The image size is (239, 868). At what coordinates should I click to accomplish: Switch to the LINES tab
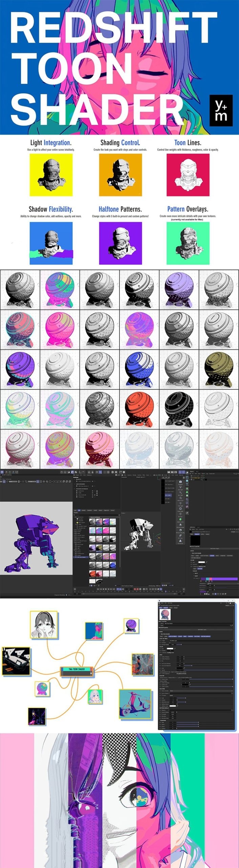pyautogui.click(x=185, y=636)
